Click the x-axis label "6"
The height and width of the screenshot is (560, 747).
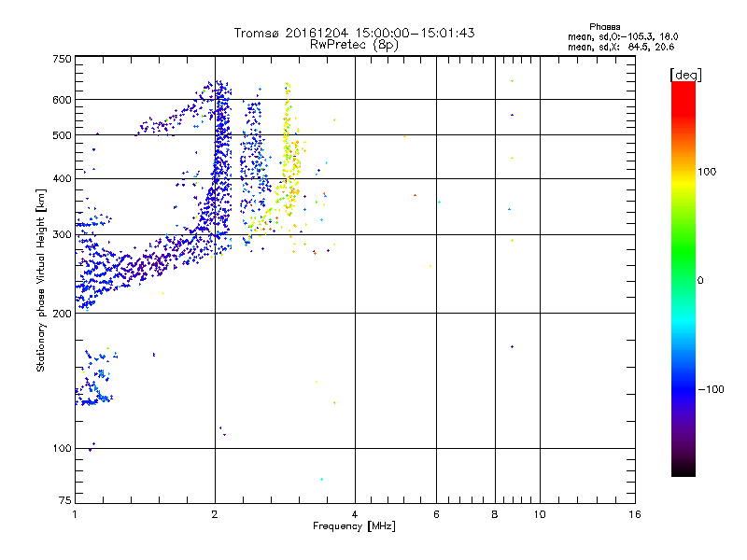436,514
